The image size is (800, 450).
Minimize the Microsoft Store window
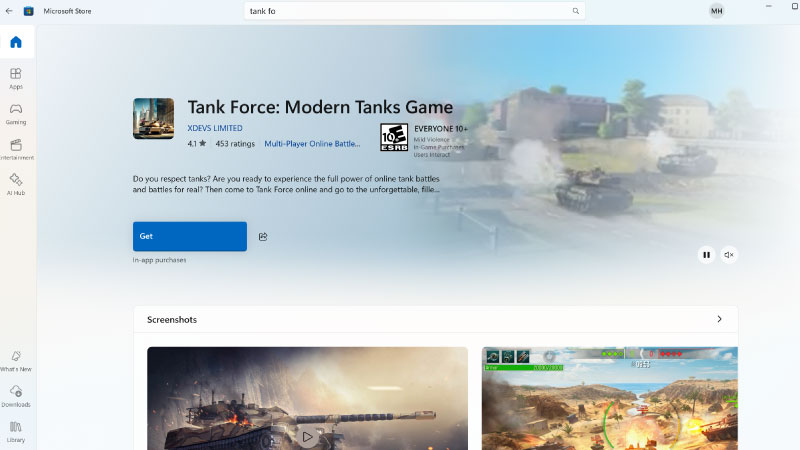click(x=768, y=6)
